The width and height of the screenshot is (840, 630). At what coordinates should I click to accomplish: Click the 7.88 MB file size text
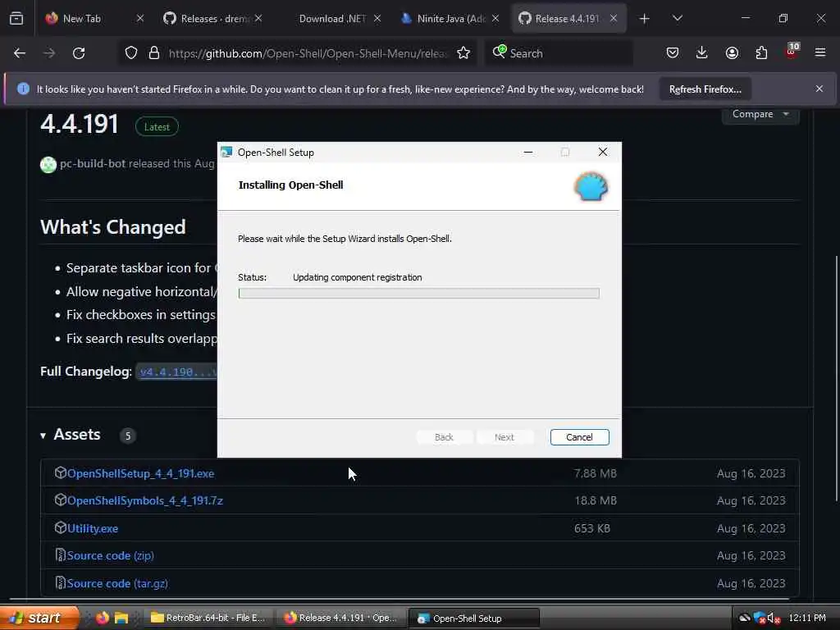596,473
